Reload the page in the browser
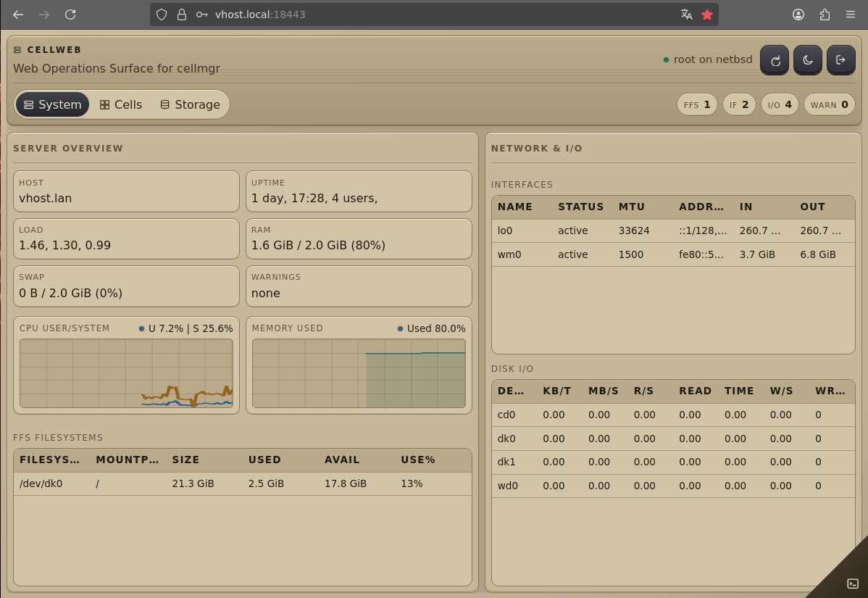868x598 pixels. coord(70,14)
